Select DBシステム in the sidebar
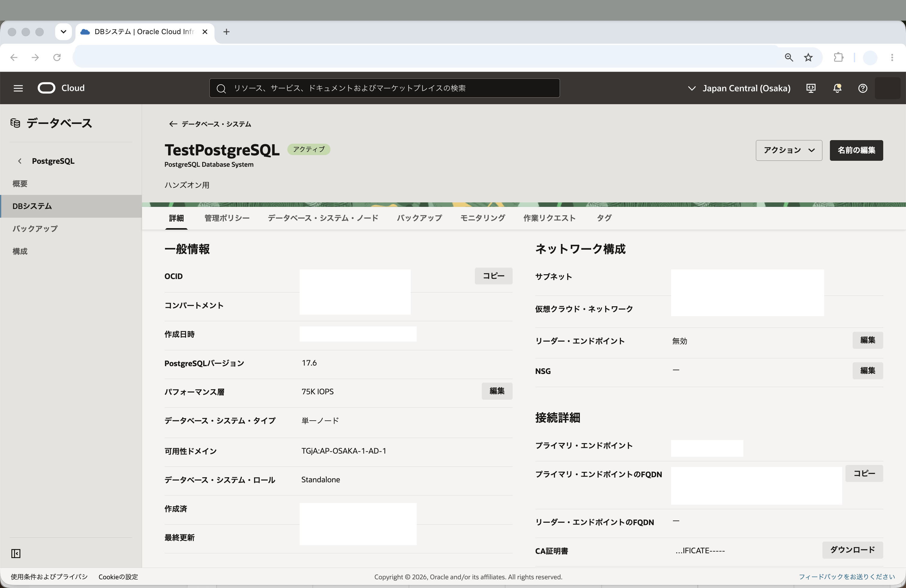Screen dimensions: 906x588 point(71,206)
